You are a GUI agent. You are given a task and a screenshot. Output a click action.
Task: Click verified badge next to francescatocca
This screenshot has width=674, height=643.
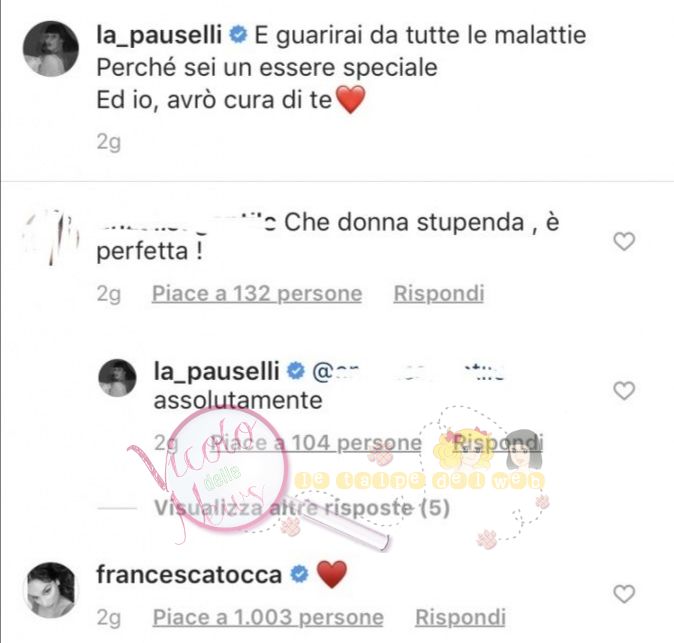pos(299,574)
